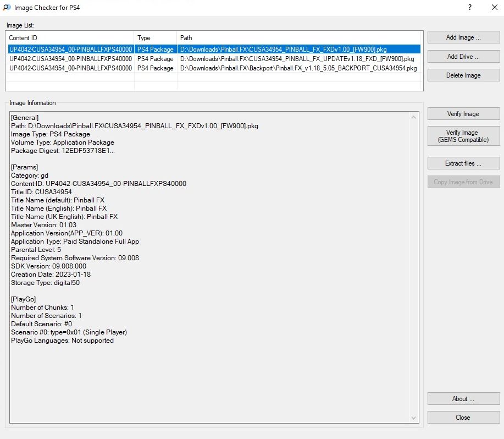
Task: Show the About dialog
Action: 463,399
